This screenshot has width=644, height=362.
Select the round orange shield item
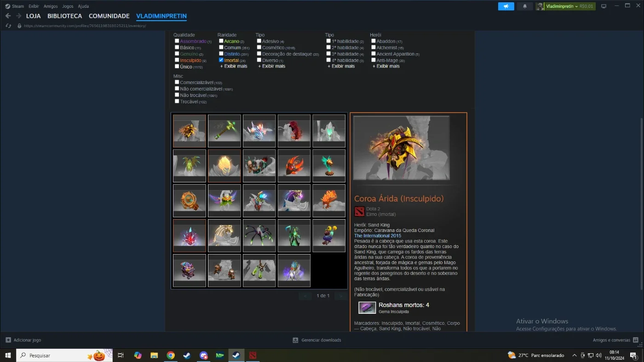[190, 201]
